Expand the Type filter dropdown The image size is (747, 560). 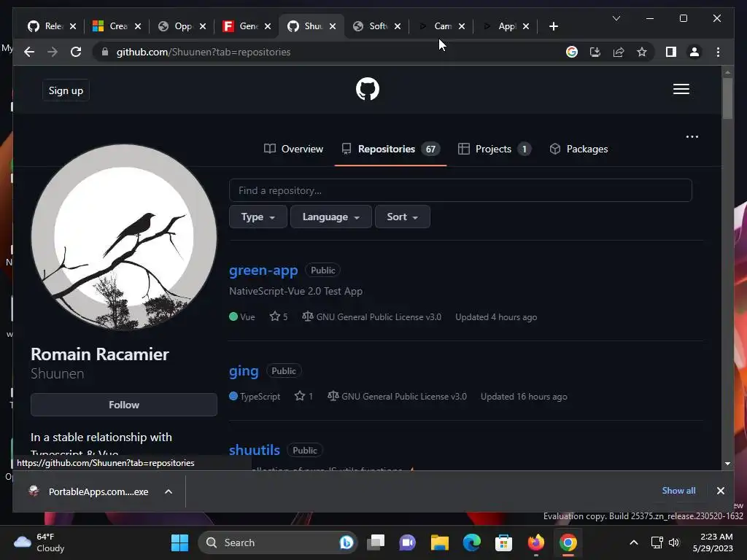[x=258, y=217]
